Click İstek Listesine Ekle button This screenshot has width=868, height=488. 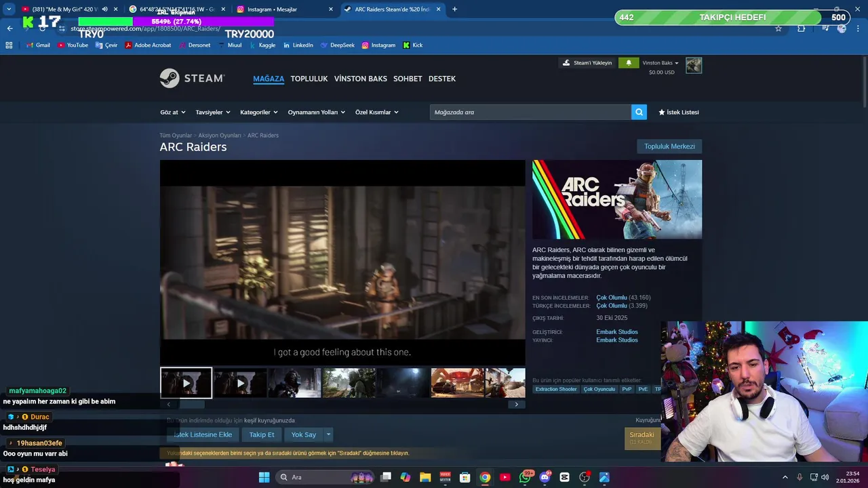[203, 434]
